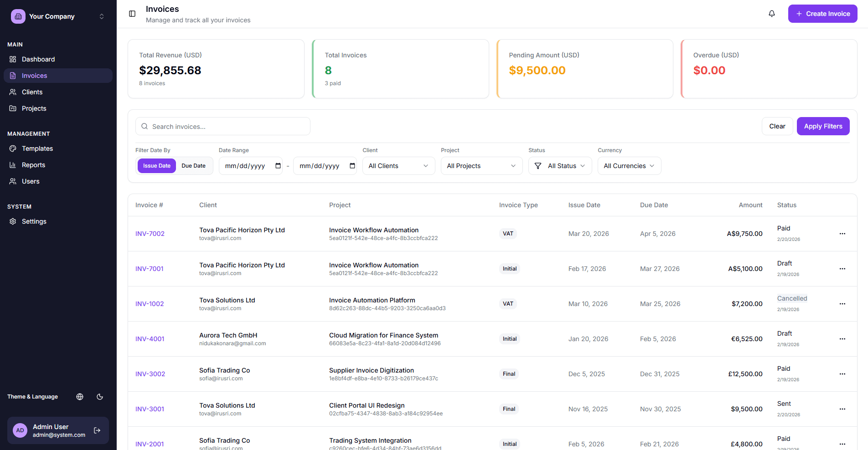This screenshot has width=868, height=450.
Task: Select the Issue Date filter option
Action: click(156, 166)
